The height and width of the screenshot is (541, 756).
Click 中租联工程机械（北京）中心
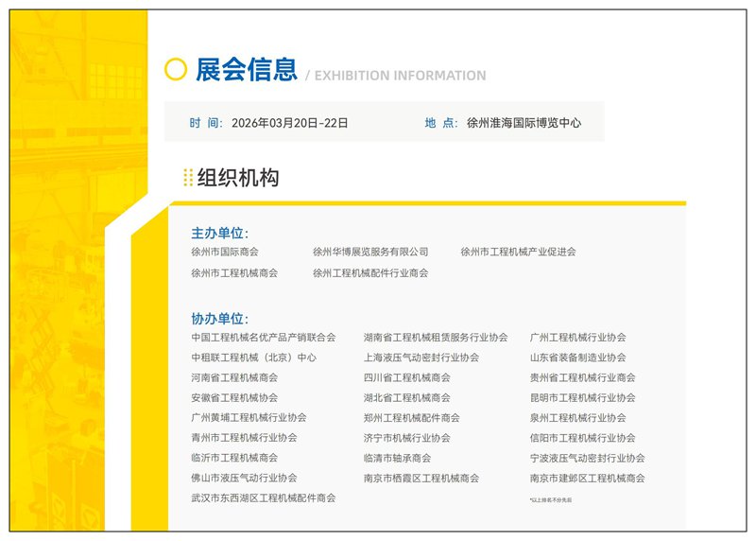click(253, 358)
